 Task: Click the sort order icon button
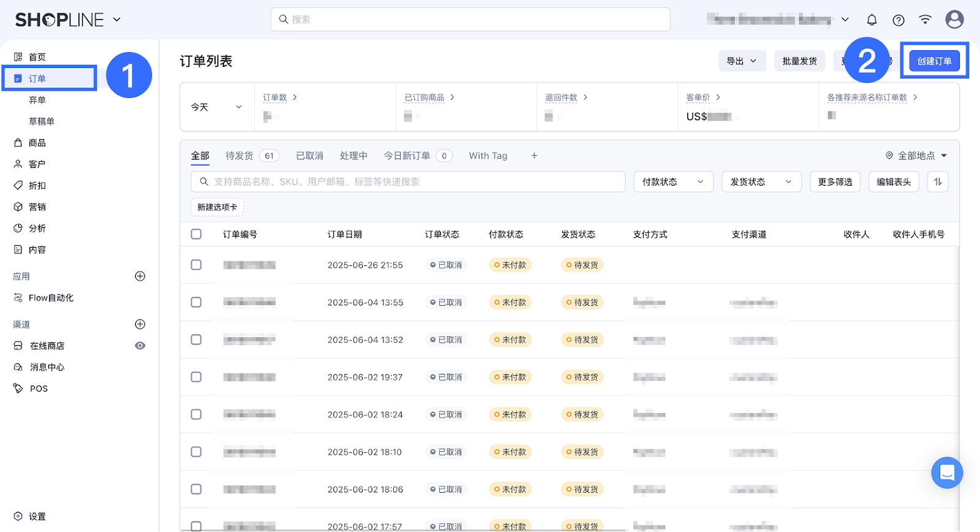pyautogui.click(x=938, y=182)
